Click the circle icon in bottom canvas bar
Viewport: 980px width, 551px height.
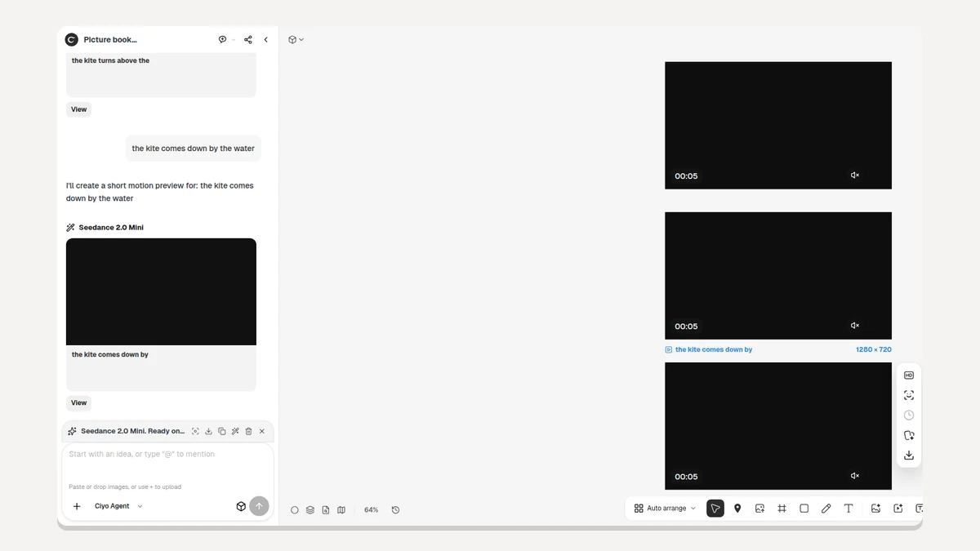(295, 510)
